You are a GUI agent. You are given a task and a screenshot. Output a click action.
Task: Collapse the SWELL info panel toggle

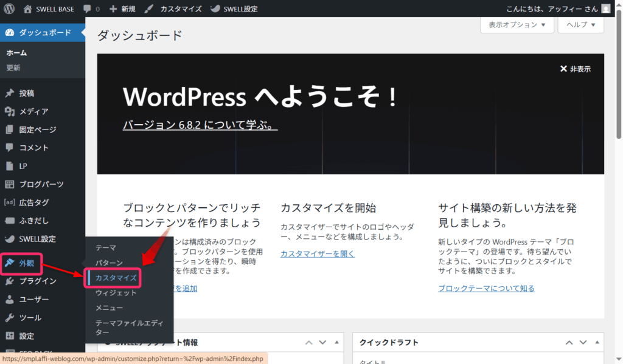[336, 343]
